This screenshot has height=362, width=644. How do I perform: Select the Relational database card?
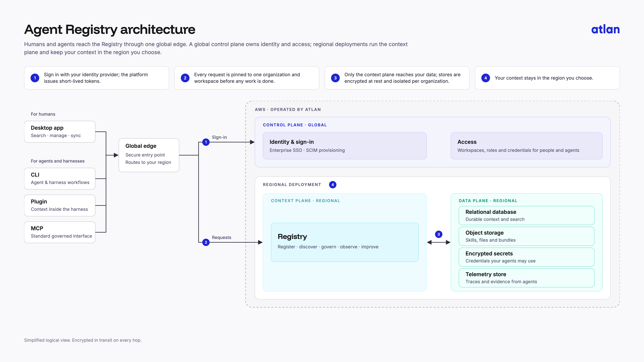click(526, 215)
